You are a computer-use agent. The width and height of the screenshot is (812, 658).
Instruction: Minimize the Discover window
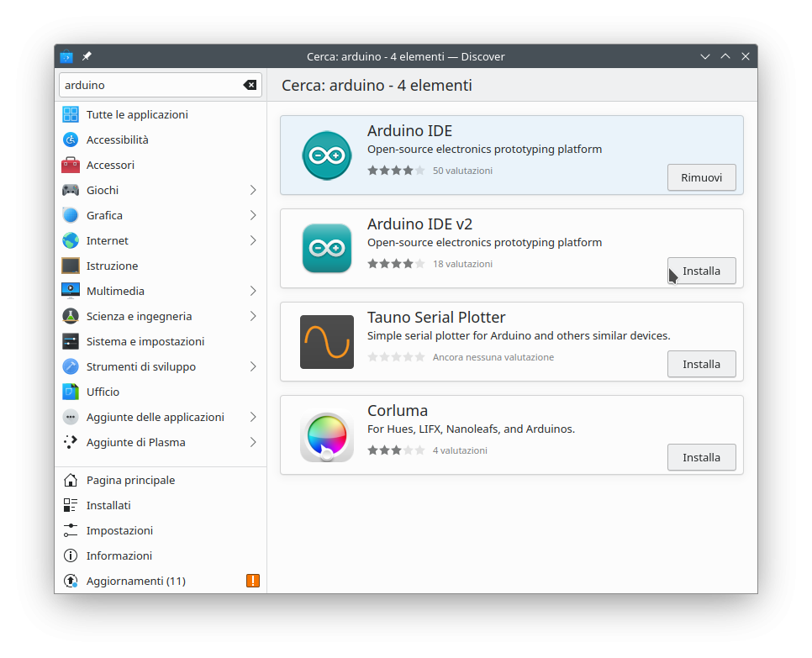(x=705, y=56)
